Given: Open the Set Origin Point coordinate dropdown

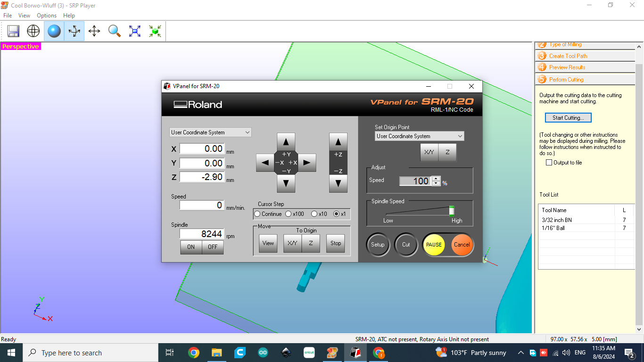Looking at the screenshot, I should (x=420, y=136).
